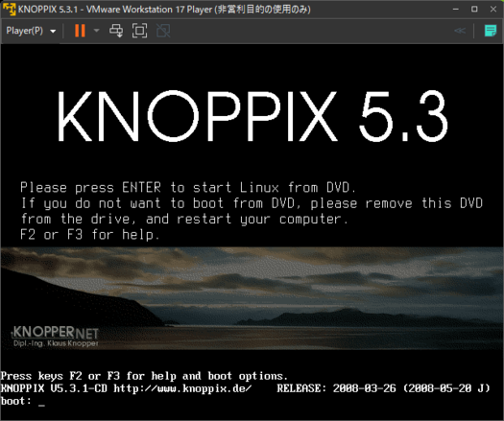Click the http://www.knoppix.de/ URL text
The width and height of the screenshot is (504, 421).
click(182, 388)
